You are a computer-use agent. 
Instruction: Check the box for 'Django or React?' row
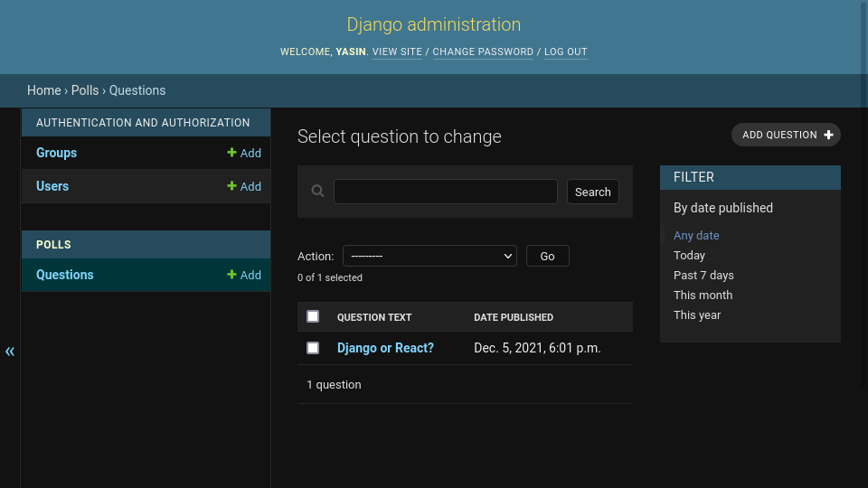click(x=313, y=348)
